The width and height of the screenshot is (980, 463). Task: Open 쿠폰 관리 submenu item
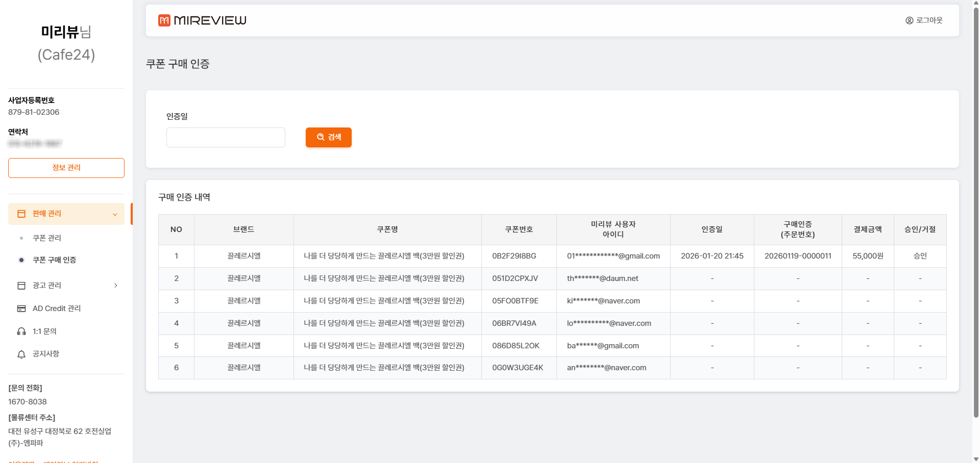coord(47,238)
